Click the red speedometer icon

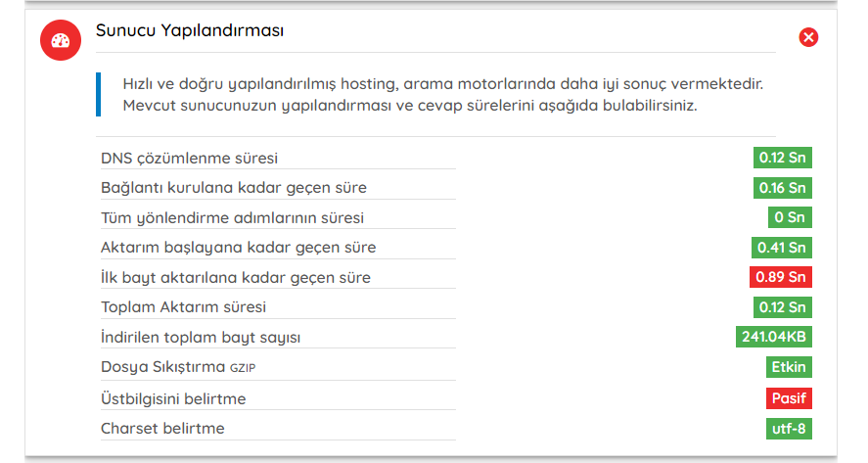(x=61, y=40)
